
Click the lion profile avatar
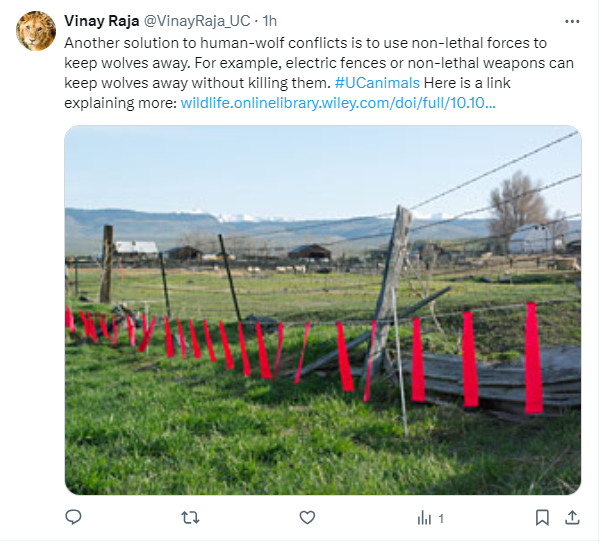pyautogui.click(x=35, y=31)
